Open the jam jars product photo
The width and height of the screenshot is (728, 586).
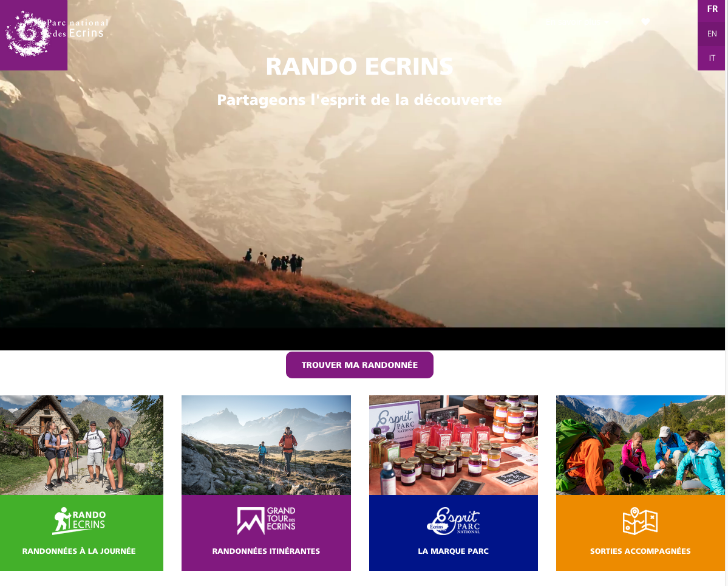(453, 445)
